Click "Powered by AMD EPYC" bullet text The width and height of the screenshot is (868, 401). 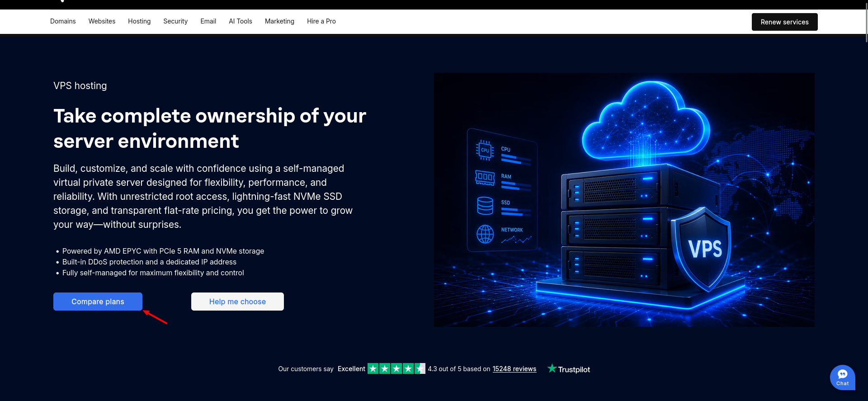(x=163, y=251)
